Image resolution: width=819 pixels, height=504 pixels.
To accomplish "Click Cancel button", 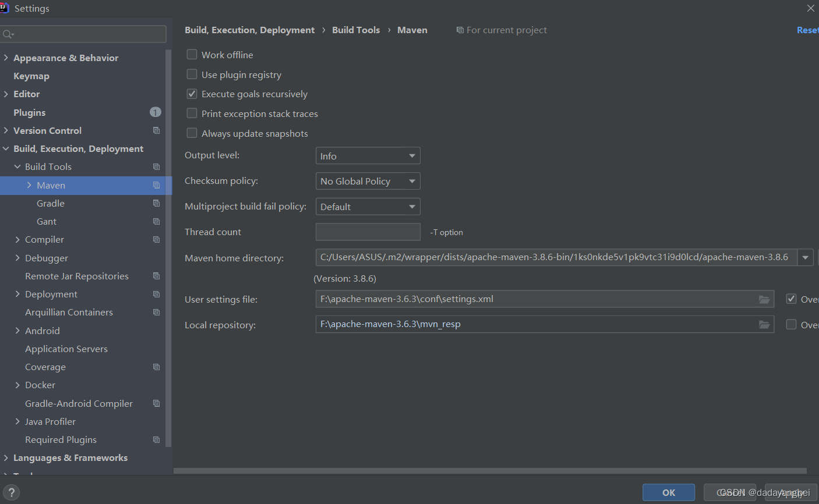I will (730, 492).
